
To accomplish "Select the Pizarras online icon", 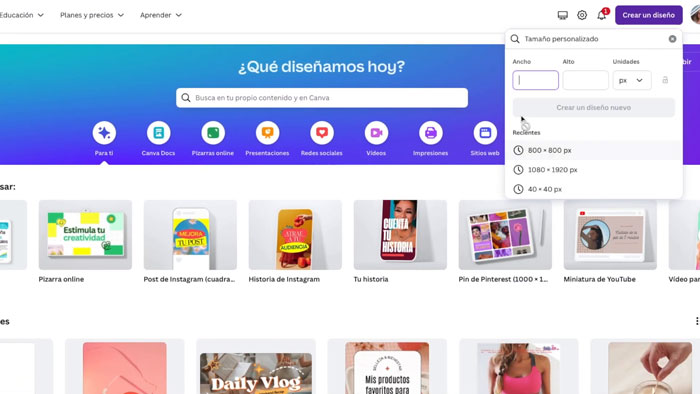I will coord(213,133).
